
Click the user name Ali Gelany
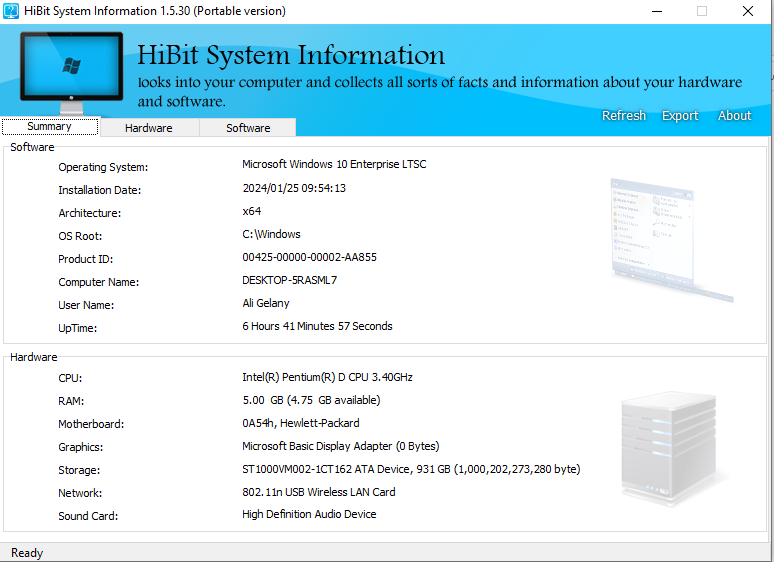click(x=266, y=303)
